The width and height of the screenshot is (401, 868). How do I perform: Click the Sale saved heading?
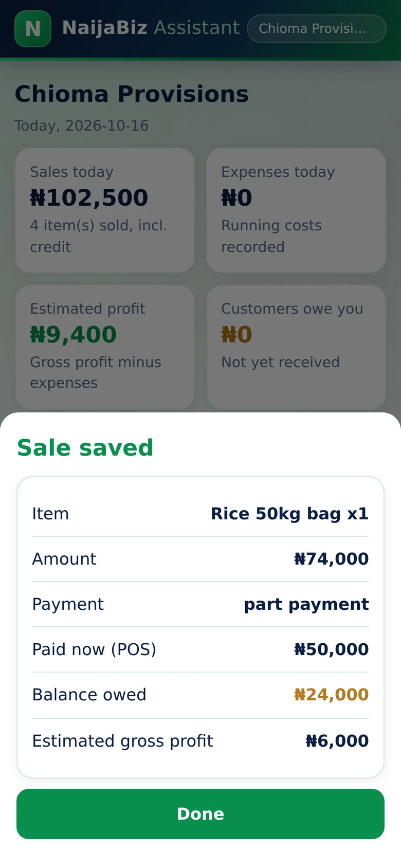point(85,447)
